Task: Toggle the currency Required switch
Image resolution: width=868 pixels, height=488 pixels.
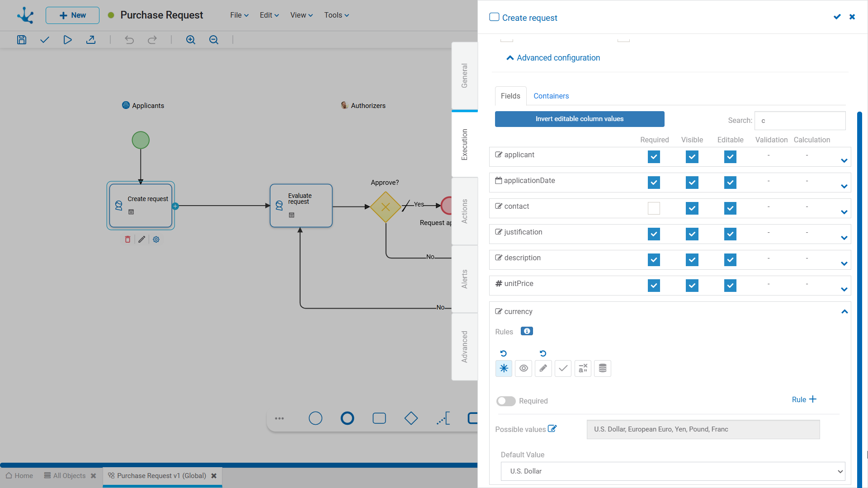Action: tap(506, 401)
